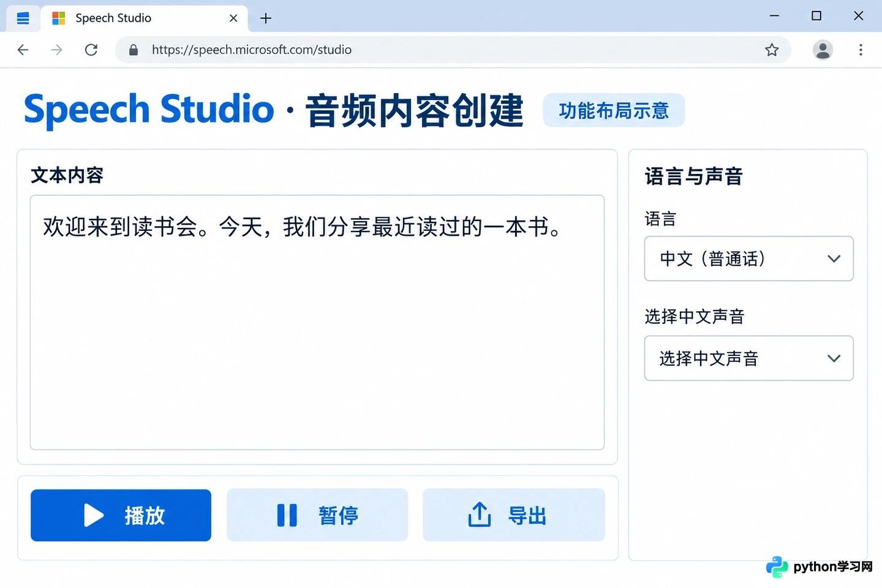Click the 语言与声音 panel heading
The height and width of the screenshot is (588, 882).
(x=694, y=176)
